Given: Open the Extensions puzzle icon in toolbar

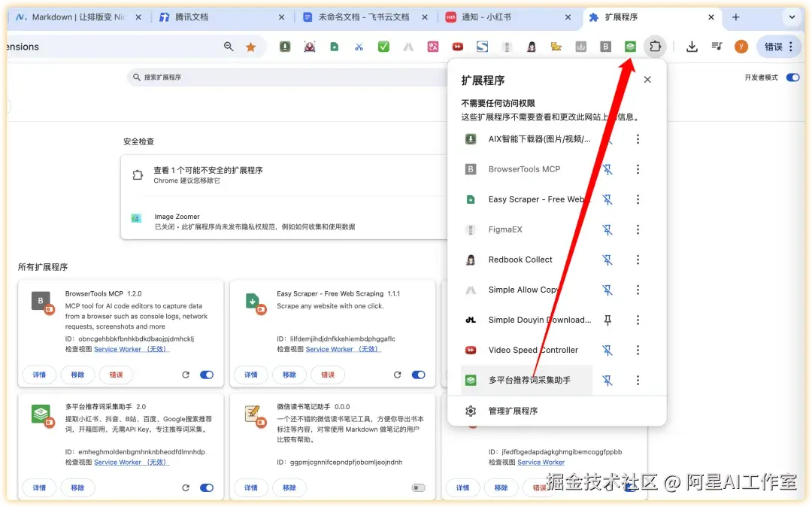Looking at the screenshot, I should (655, 47).
